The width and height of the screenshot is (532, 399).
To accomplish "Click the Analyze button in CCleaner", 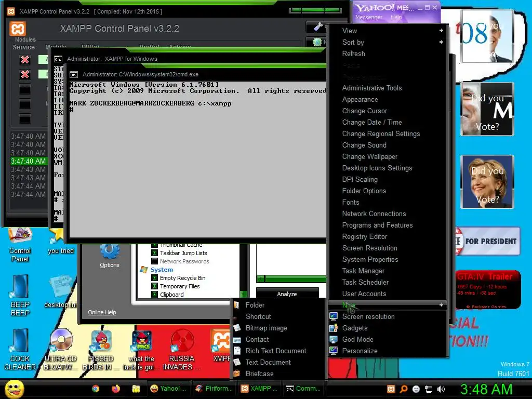I will coord(287,294).
